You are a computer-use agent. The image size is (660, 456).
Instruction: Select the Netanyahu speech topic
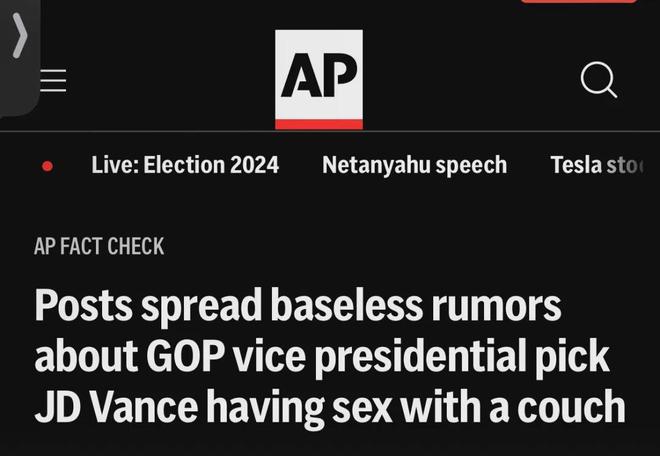point(415,165)
